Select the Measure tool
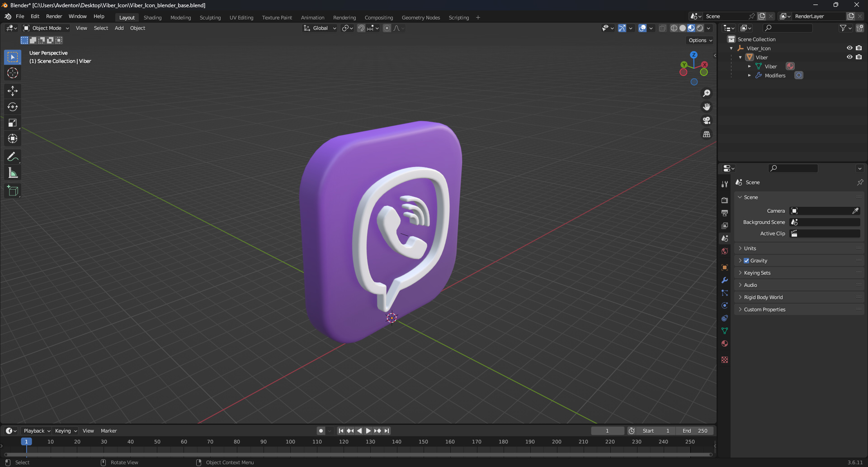The width and height of the screenshot is (868, 467). (13, 173)
